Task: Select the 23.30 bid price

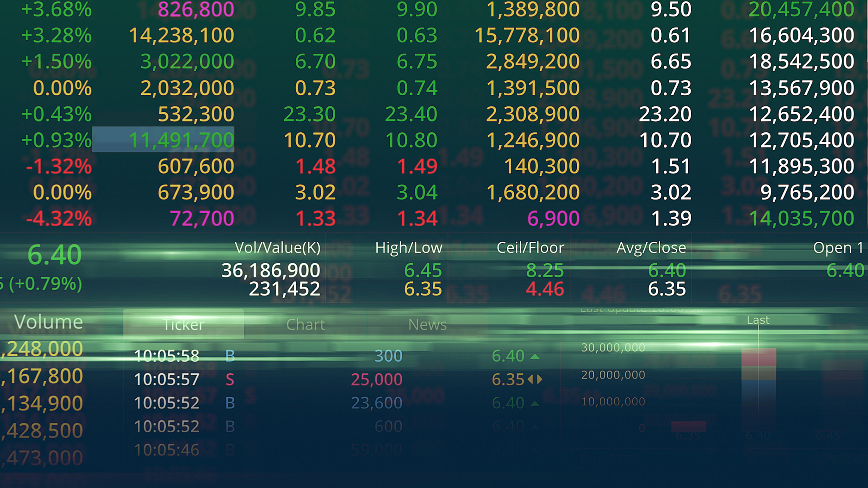Action: 309,114
